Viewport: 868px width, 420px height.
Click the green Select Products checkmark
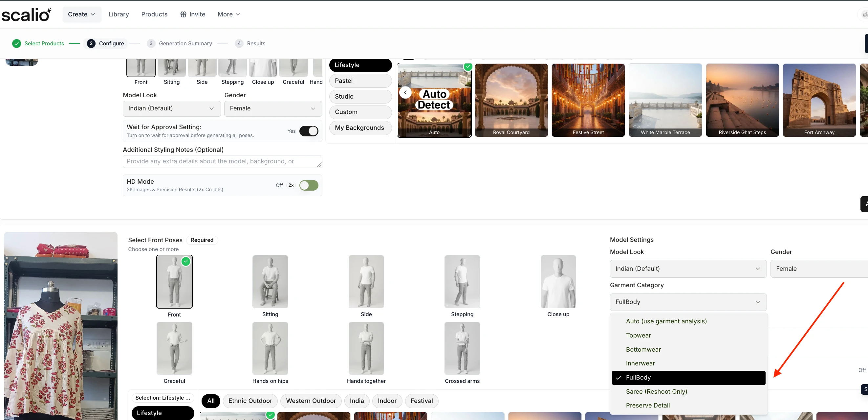(16, 43)
